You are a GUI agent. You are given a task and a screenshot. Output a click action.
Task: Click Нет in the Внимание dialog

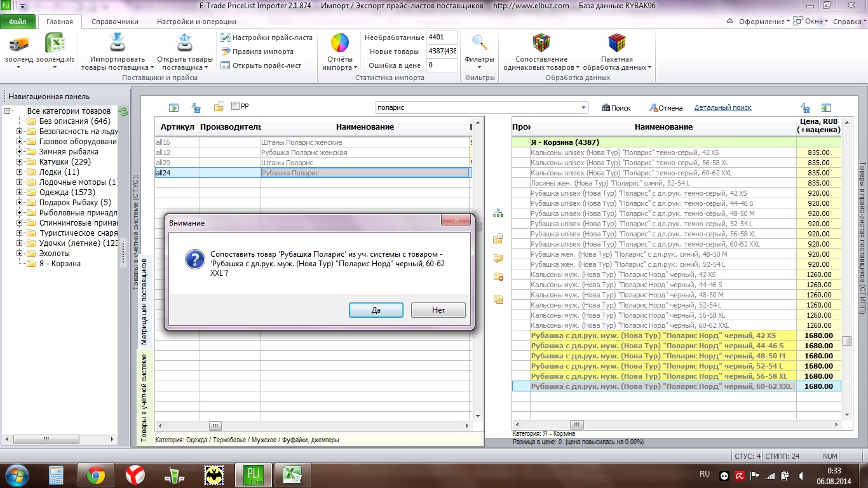pos(438,310)
